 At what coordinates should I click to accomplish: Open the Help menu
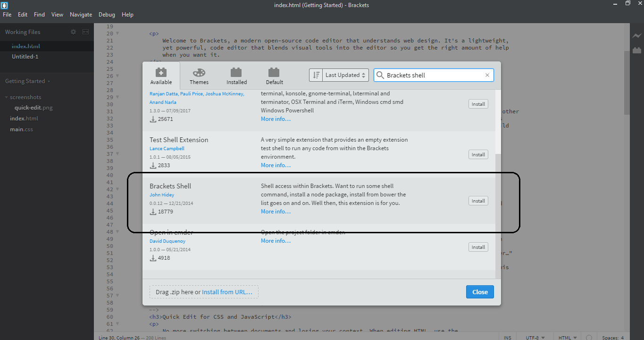pyautogui.click(x=127, y=15)
